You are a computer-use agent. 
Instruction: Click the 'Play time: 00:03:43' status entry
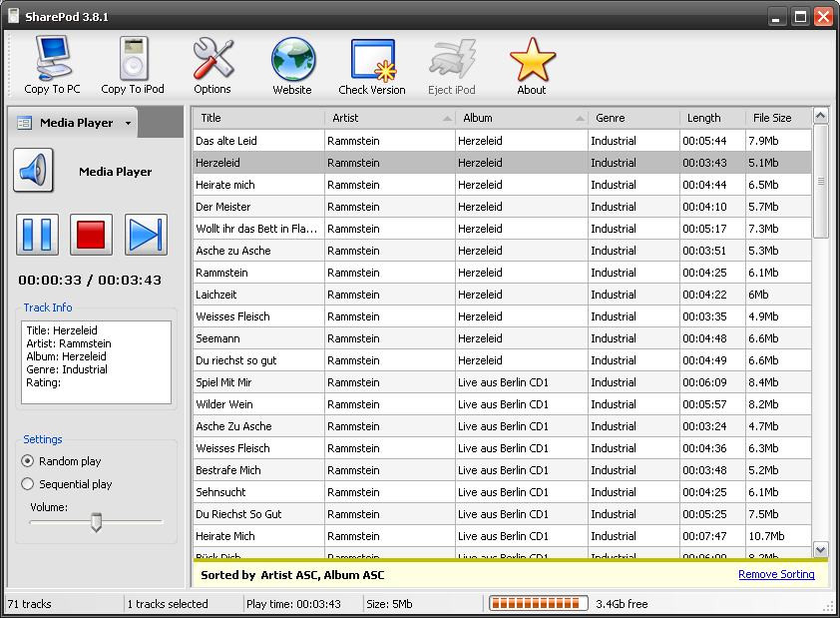click(293, 604)
